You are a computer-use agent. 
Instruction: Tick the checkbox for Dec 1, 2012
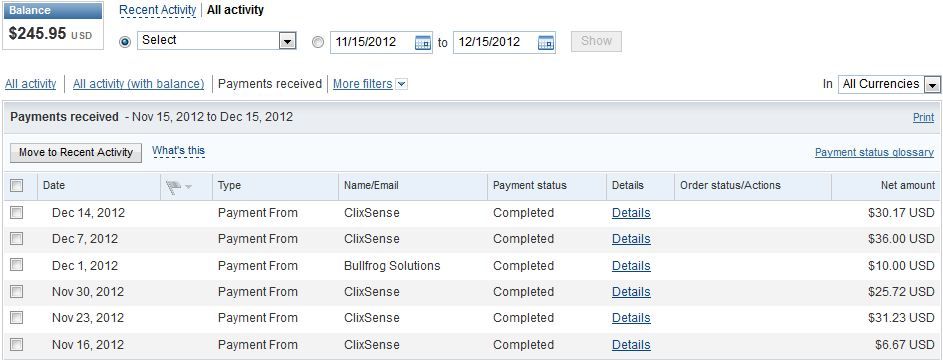tap(17, 265)
